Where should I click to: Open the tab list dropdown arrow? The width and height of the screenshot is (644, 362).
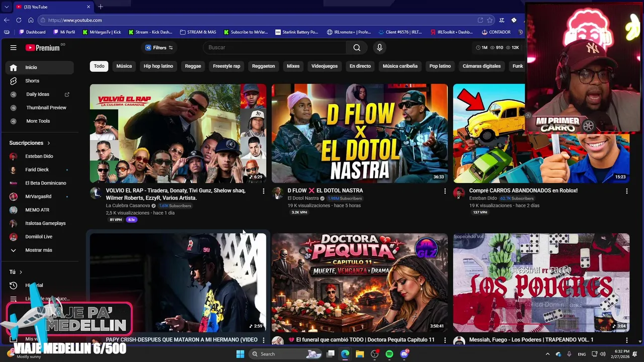6,7
